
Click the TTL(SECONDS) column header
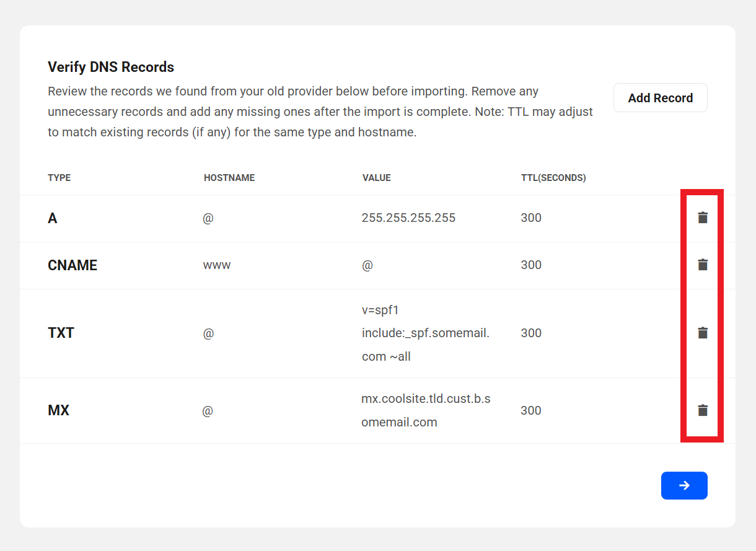(x=553, y=178)
